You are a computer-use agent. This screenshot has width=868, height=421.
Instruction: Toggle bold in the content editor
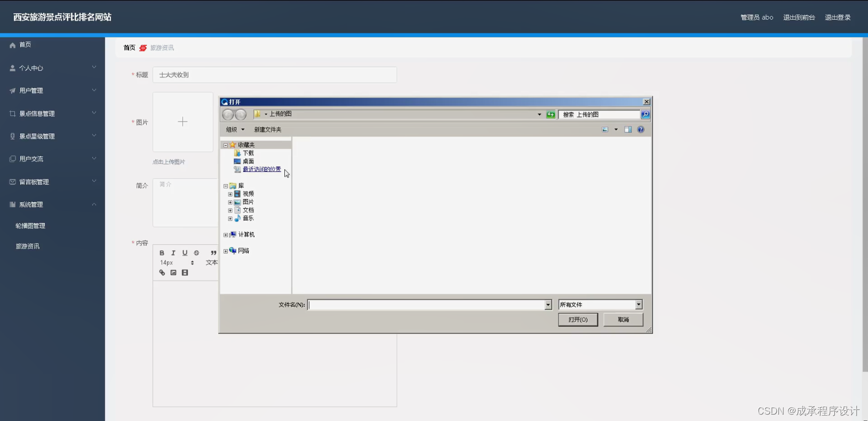(x=162, y=253)
